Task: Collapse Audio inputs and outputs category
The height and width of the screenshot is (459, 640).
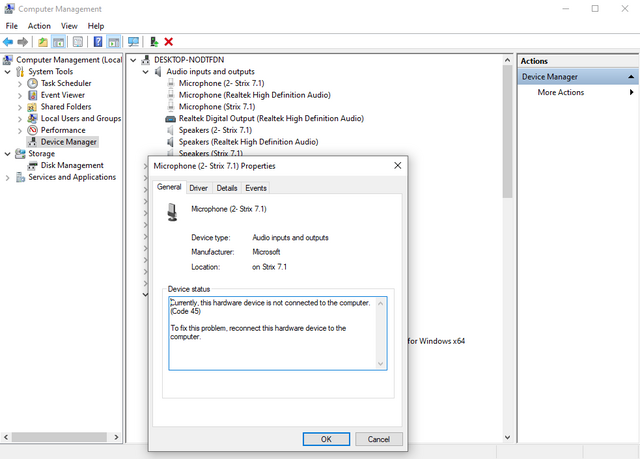Action: pos(145,71)
